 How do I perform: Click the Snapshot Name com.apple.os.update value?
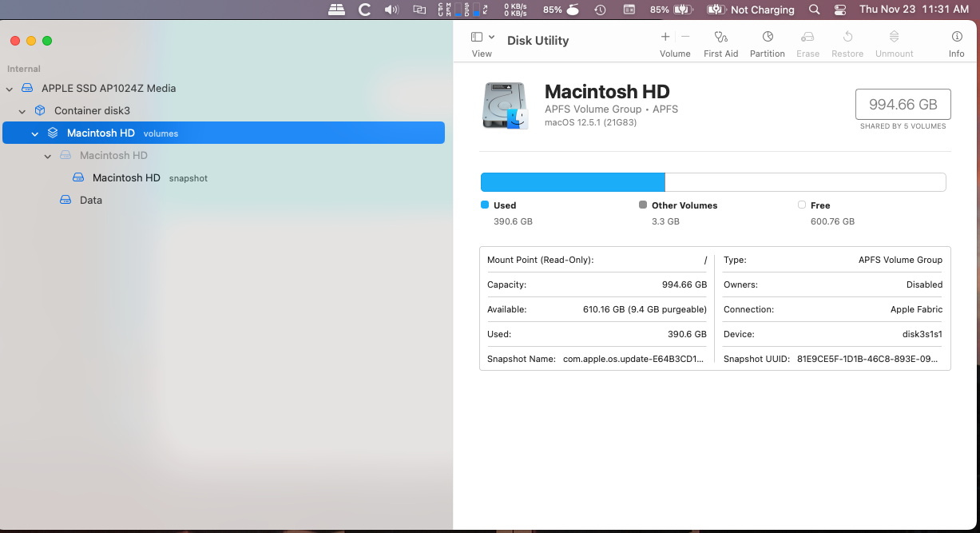point(633,360)
